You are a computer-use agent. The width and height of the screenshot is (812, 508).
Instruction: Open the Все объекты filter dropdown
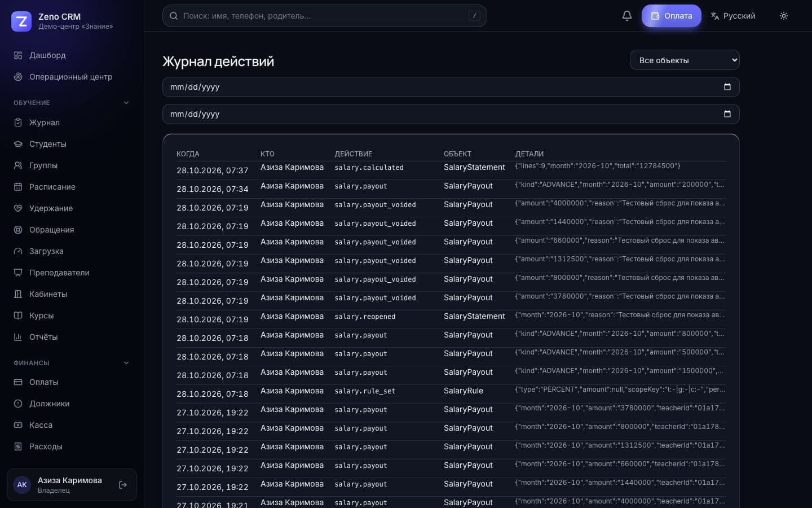685,60
